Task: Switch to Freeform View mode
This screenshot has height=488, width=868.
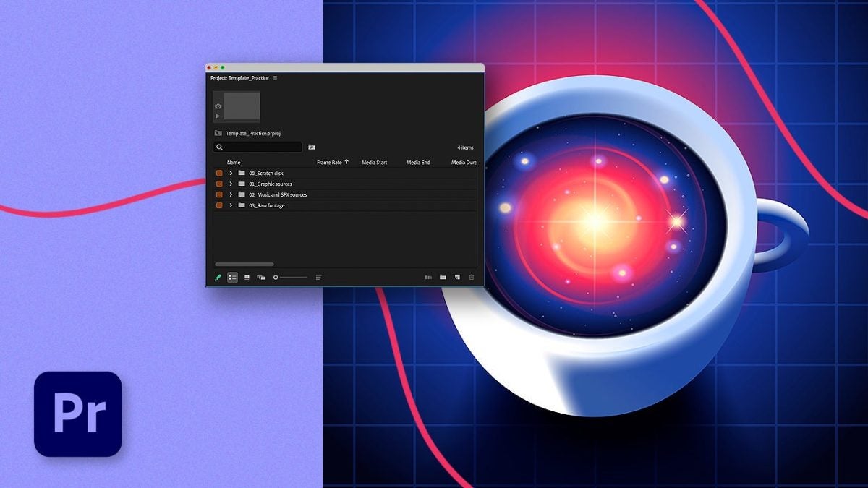Action: [260, 277]
